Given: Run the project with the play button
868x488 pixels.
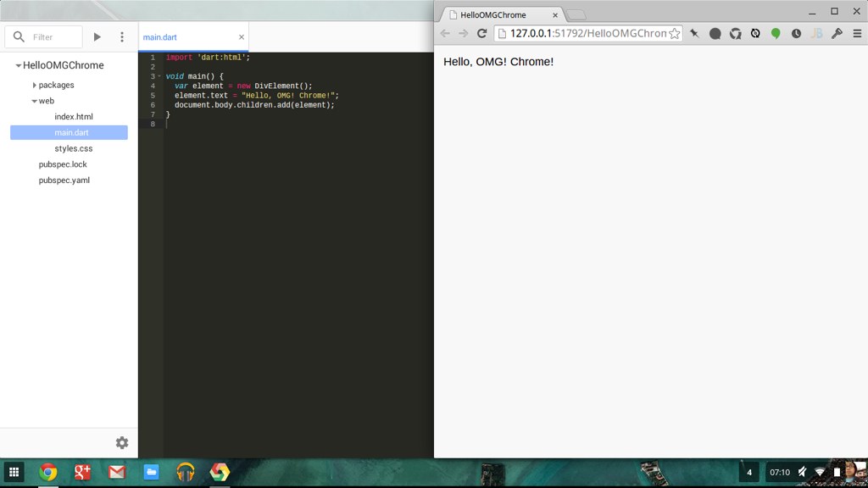Looking at the screenshot, I should [x=97, y=37].
